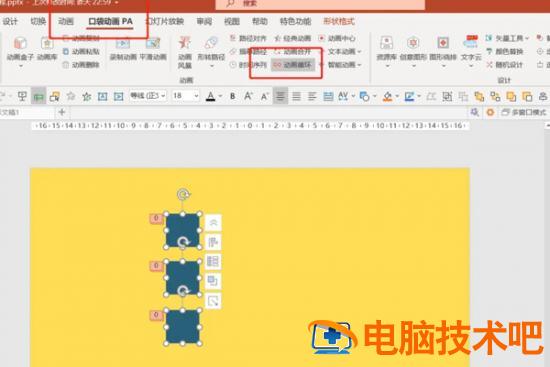Click orange gear icon near 多窗口模式
Screen dimensions: 550x367
point(490,112)
